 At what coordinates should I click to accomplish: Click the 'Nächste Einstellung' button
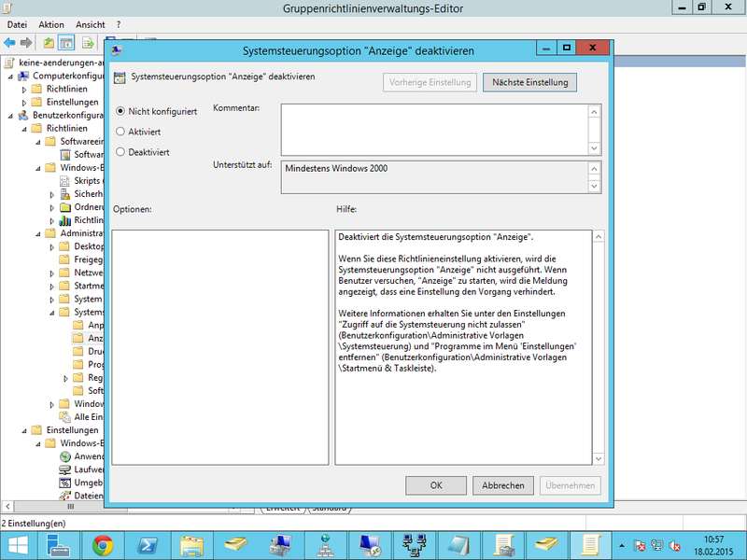[529, 82]
